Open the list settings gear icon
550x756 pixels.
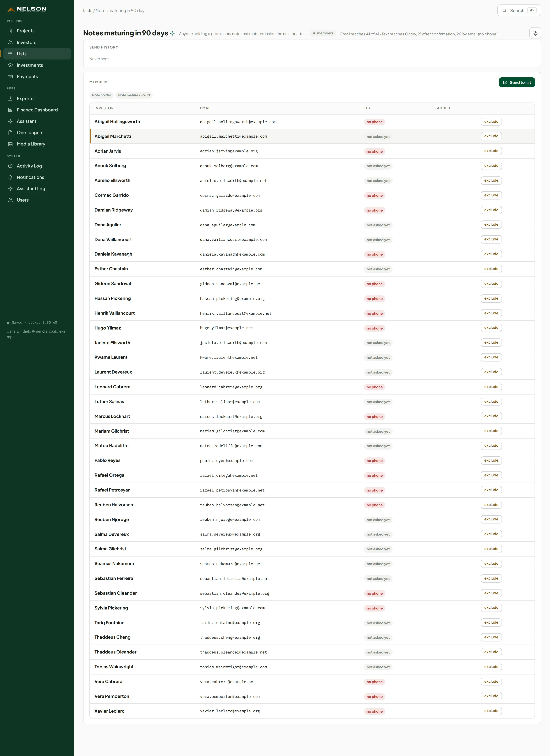[535, 33]
